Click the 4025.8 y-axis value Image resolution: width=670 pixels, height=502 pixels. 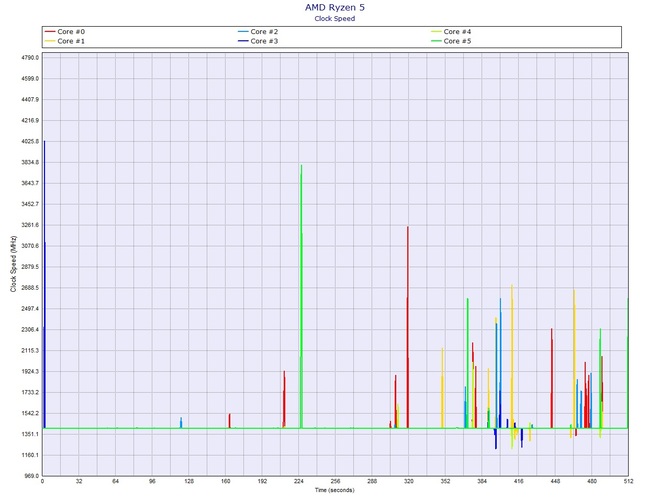coord(32,141)
